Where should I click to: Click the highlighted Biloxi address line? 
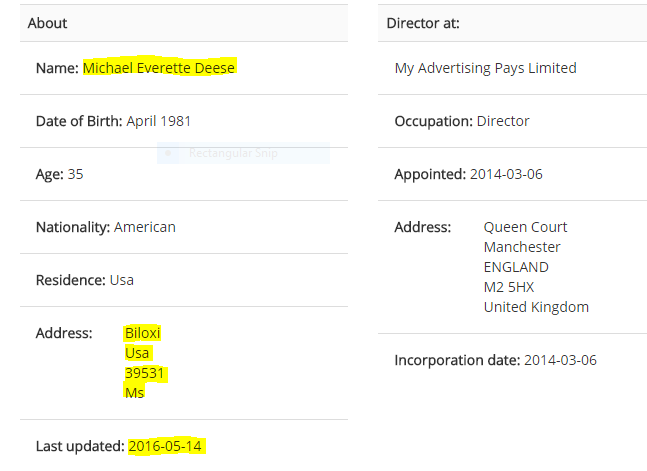(142, 333)
